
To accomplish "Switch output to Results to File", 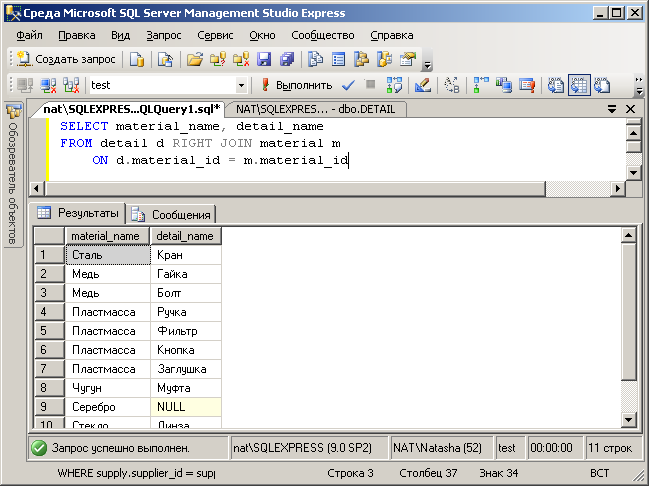I will [x=602, y=85].
